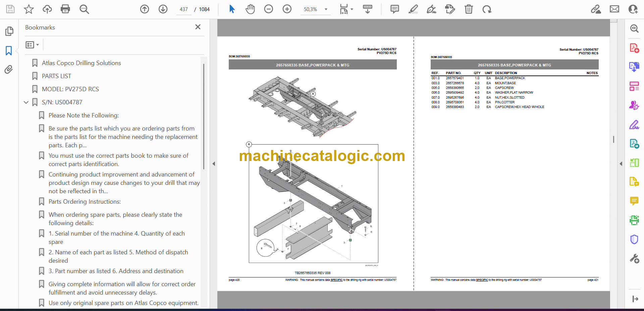Screen dimensions: 644x311
Task: Jump to MODEL: PV275D RCS bookmark
Action: click(x=70, y=89)
